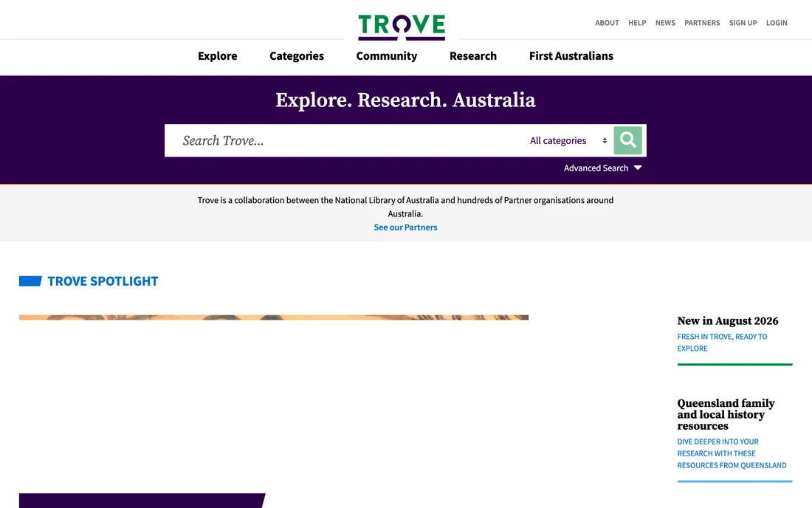
Task: Open the Explore menu
Action: 218,56
